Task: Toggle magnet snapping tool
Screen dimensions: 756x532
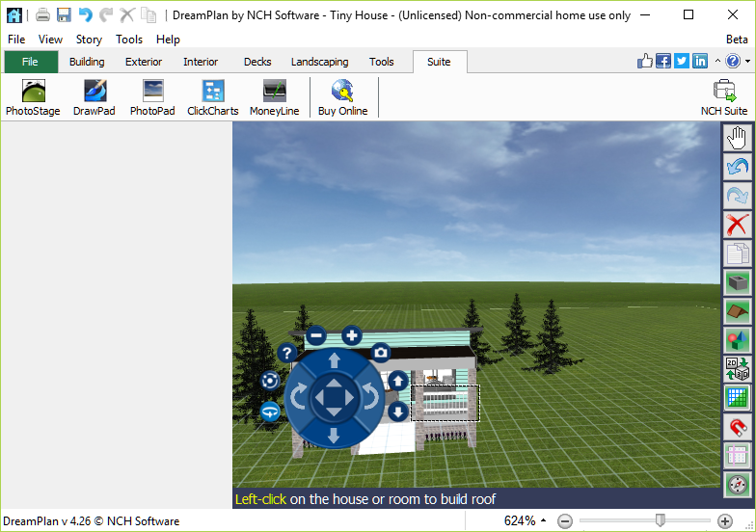Action: click(738, 426)
